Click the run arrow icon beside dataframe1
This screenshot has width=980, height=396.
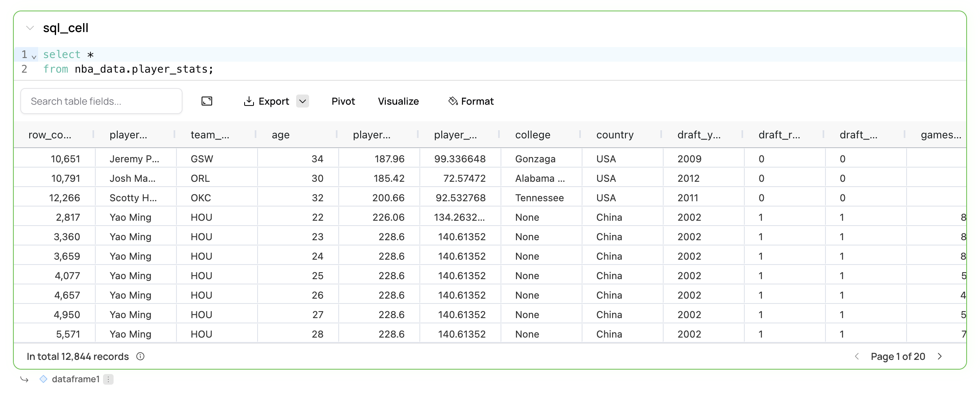[24, 379]
